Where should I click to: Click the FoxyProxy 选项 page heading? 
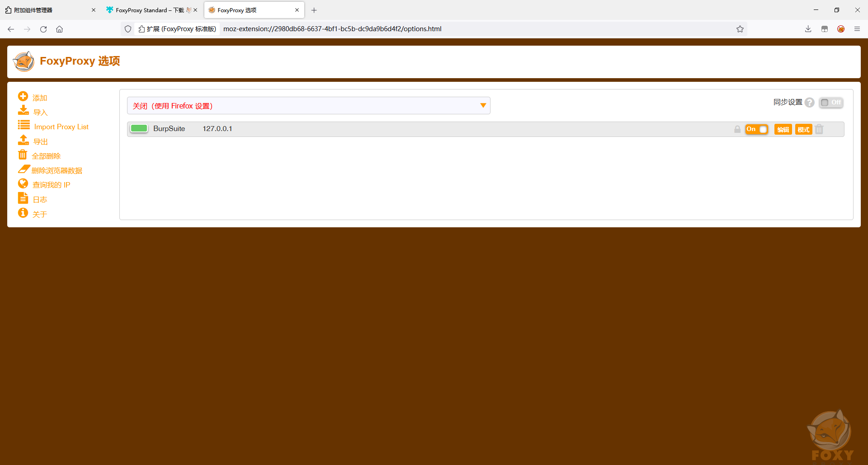click(x=80, y=61)
